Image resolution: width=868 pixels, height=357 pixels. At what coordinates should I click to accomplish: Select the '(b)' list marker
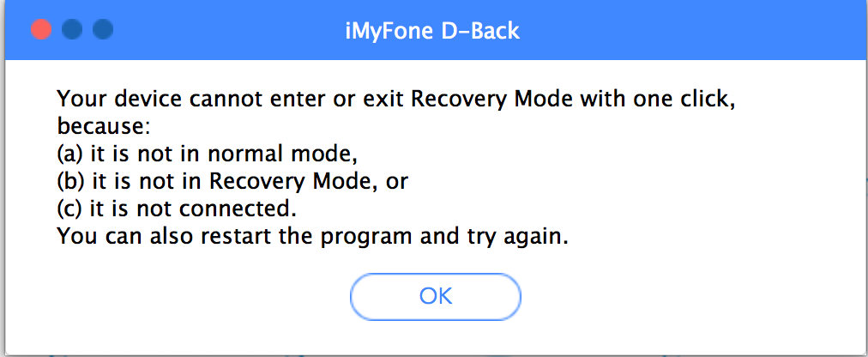tap(72, 182)
